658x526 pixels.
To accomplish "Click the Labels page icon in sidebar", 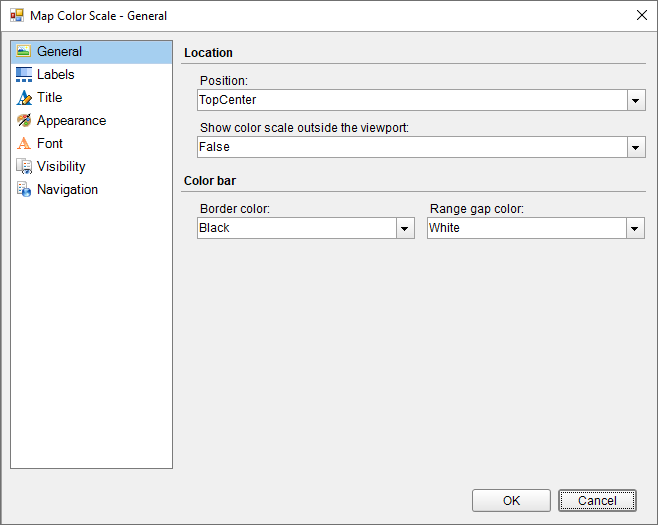I will tap(24, 75).
